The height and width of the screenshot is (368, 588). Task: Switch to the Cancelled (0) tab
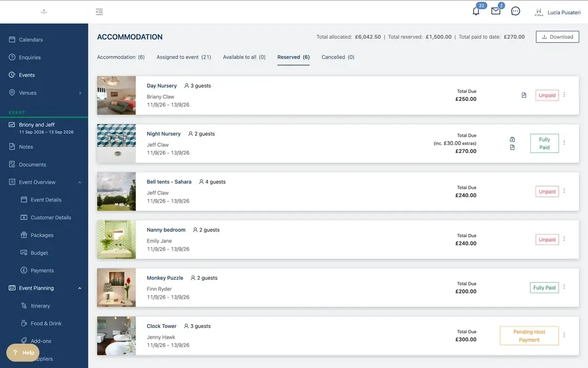pos(338,57)
